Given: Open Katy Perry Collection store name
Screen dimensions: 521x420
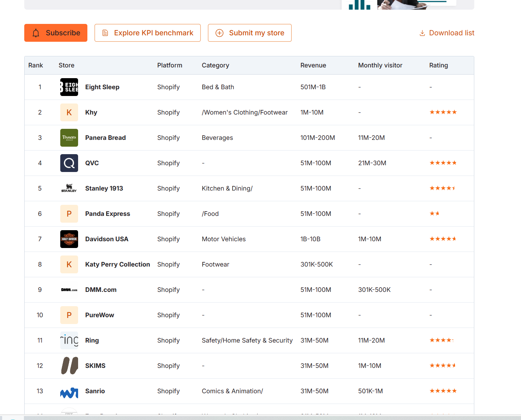Looking at the screenshot, I should tap(118, 264).
